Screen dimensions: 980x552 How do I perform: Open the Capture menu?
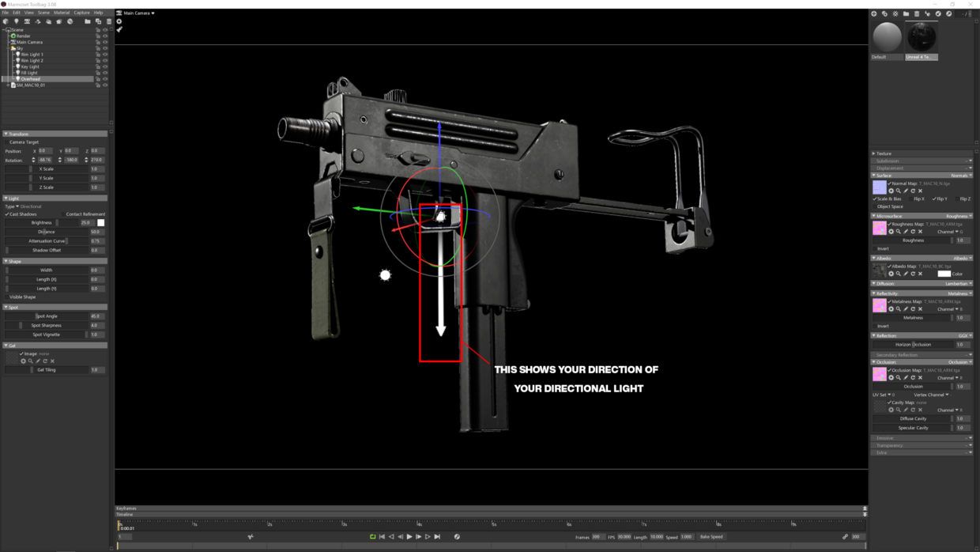82,12
